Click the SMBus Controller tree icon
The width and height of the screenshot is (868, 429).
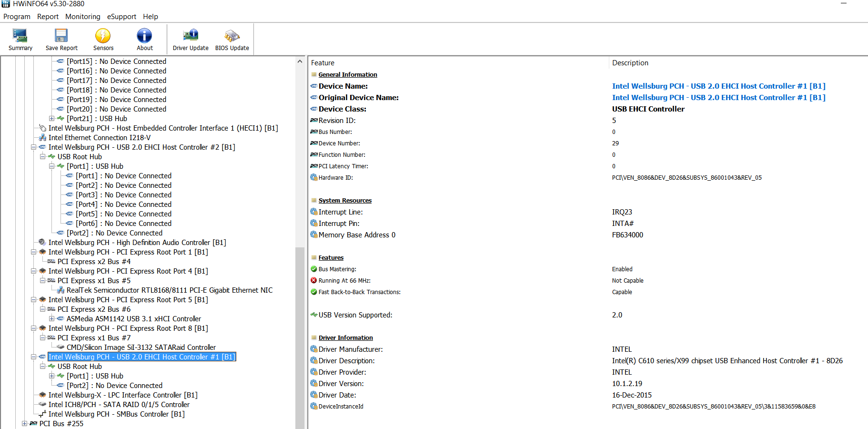(42, 414)
